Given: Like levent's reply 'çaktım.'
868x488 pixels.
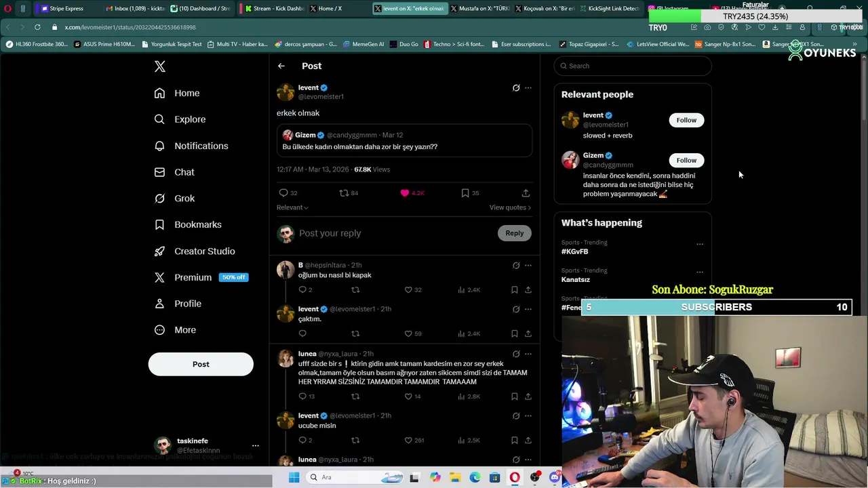Looking at the screenshot, I should 413,333.
